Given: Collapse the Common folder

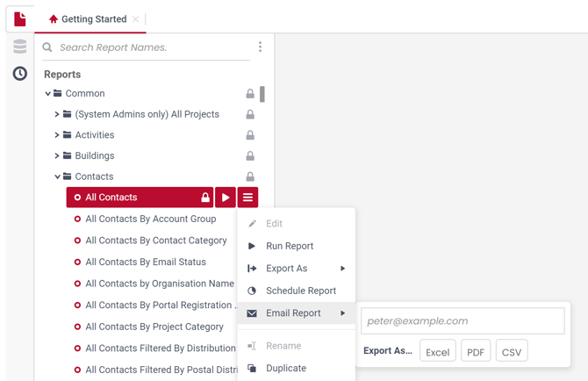Looking at the screenshot, I should [47, 93].
